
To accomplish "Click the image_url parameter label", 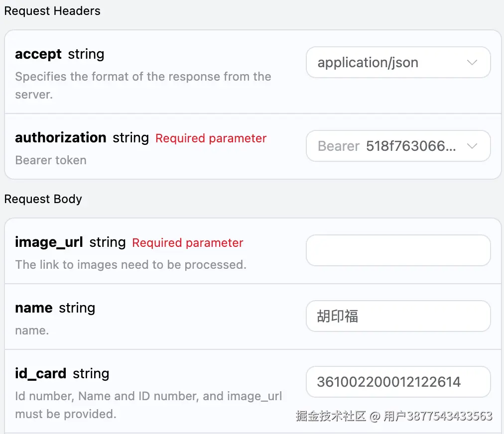I will (49, 242).
